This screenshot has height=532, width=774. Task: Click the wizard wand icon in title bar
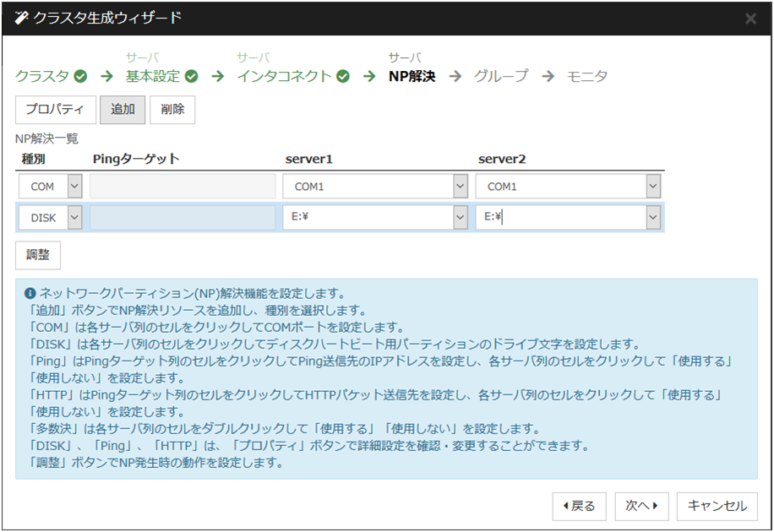point(21,18)
